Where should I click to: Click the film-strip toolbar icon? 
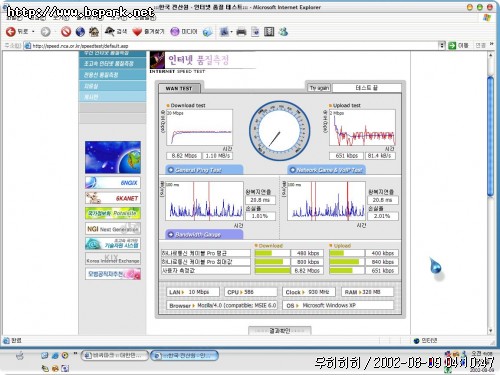(269, 32)
